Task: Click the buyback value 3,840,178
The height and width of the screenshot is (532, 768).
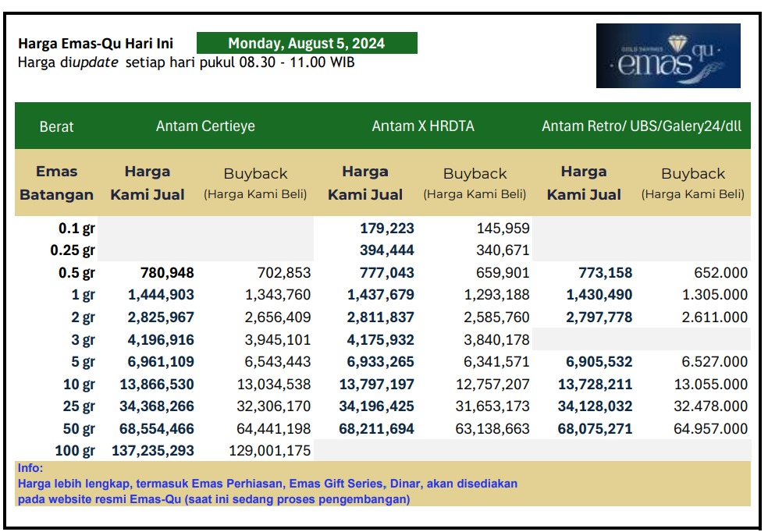Action: coord(496,339)
